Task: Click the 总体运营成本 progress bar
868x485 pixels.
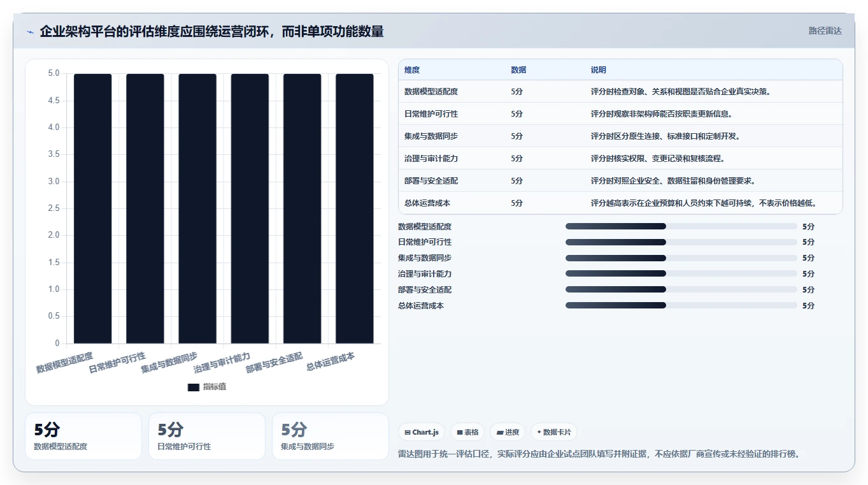Action: click(x=681, y=305)
